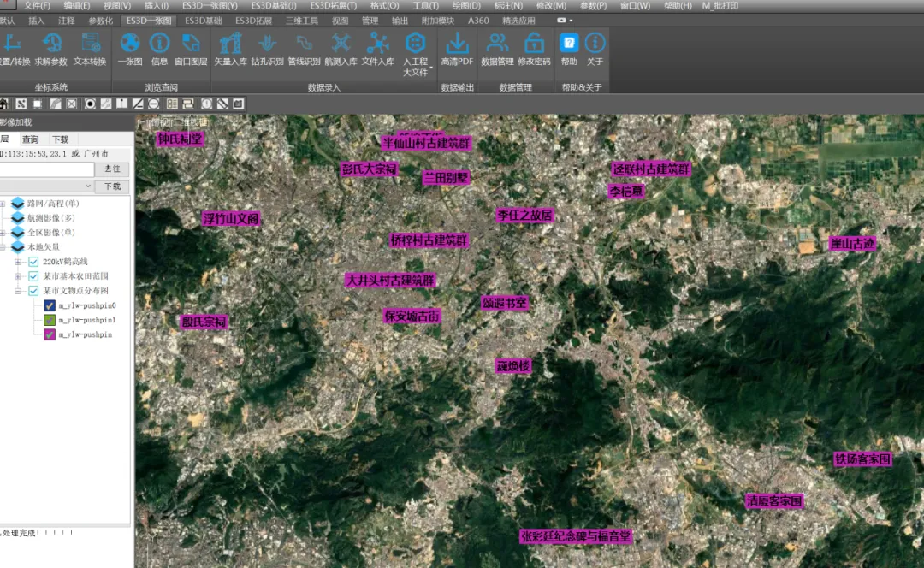The height and width of the screenshot is (568, 924).
Task: Toggle the 某市基本农田范围 layer checkbox
Action: pyautogui.click(x=33, y=276)
